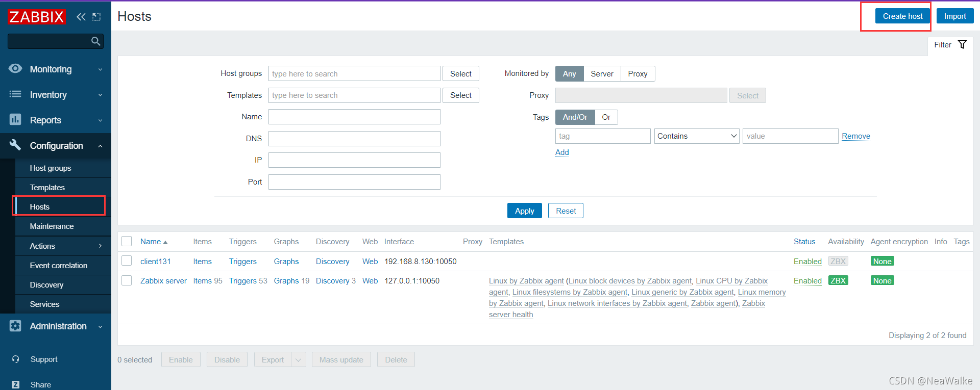Screen dimensions: 980x390
Task: Click the Zabbix logo
Action: (37, 17)
